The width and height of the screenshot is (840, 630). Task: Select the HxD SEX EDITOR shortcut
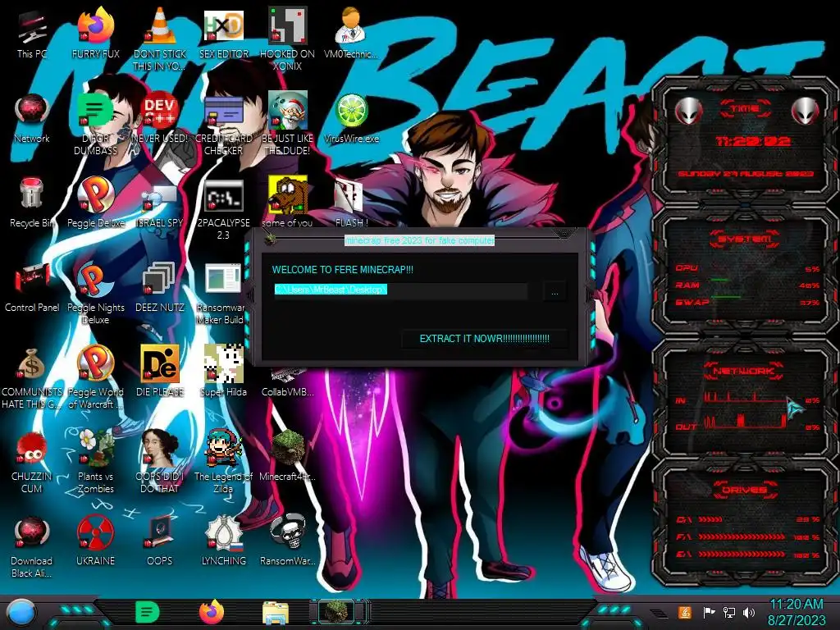click(224, 34)
